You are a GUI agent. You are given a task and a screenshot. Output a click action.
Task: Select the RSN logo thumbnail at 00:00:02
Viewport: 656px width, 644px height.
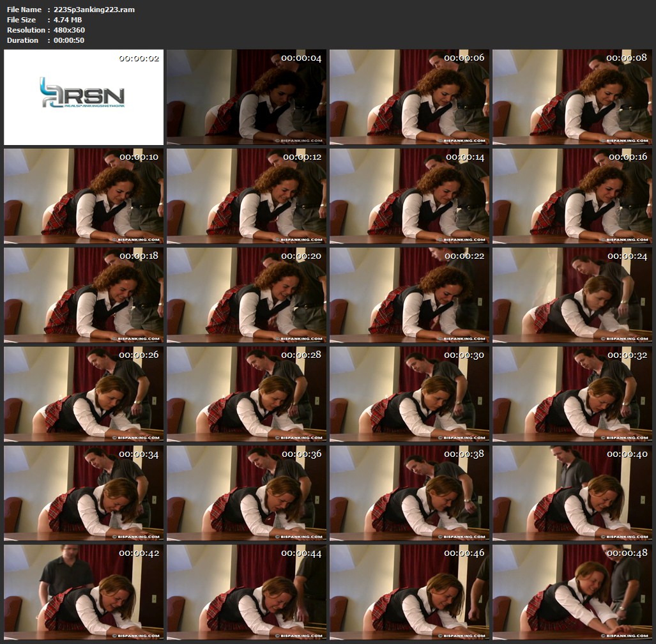[x=84, y=97]
